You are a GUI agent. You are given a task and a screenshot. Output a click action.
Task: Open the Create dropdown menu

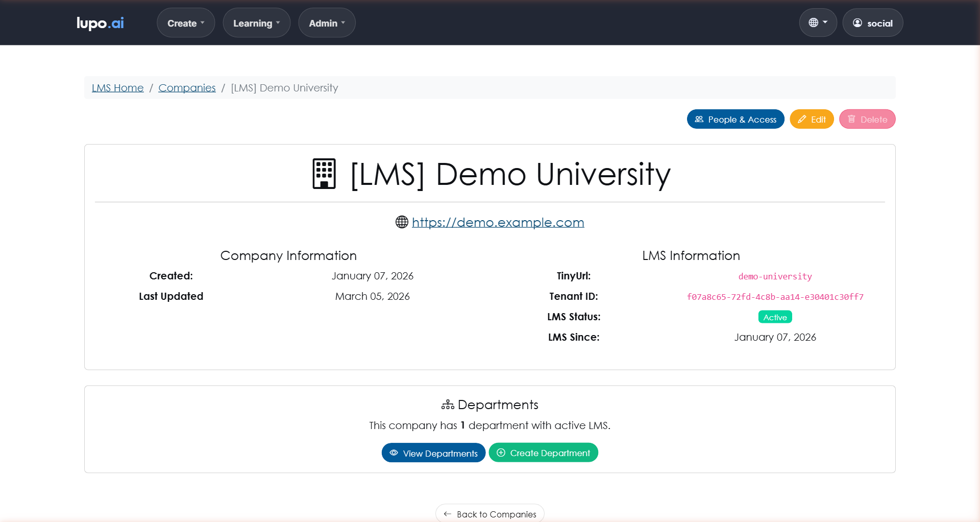[x=186, y=23]
